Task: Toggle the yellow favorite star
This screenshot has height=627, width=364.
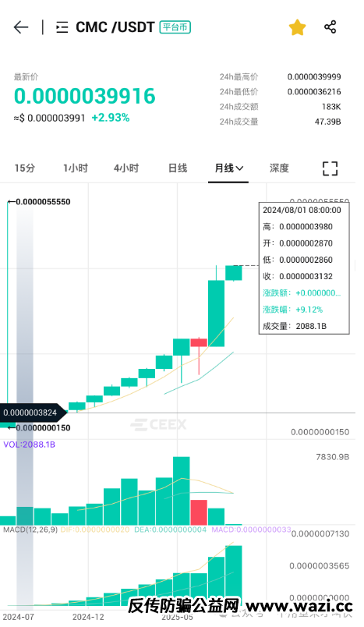Action: click(297, 27)
